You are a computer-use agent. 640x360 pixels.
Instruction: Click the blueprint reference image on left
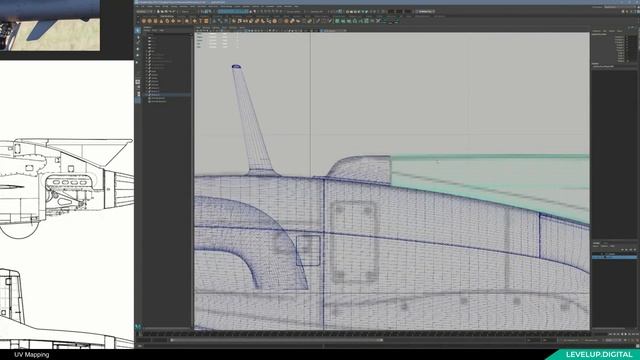67,204
